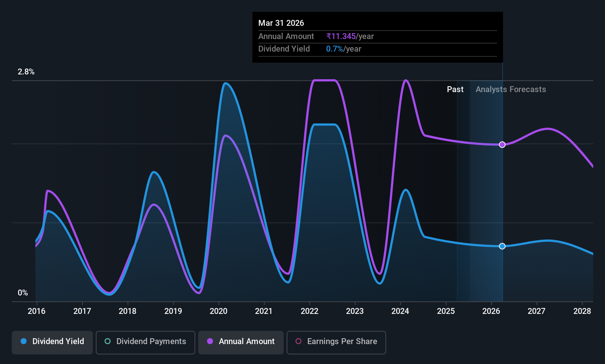Screen dimensions: 605x364
Task: Click the Earnings Per Share legend circle
Action: 298,341
